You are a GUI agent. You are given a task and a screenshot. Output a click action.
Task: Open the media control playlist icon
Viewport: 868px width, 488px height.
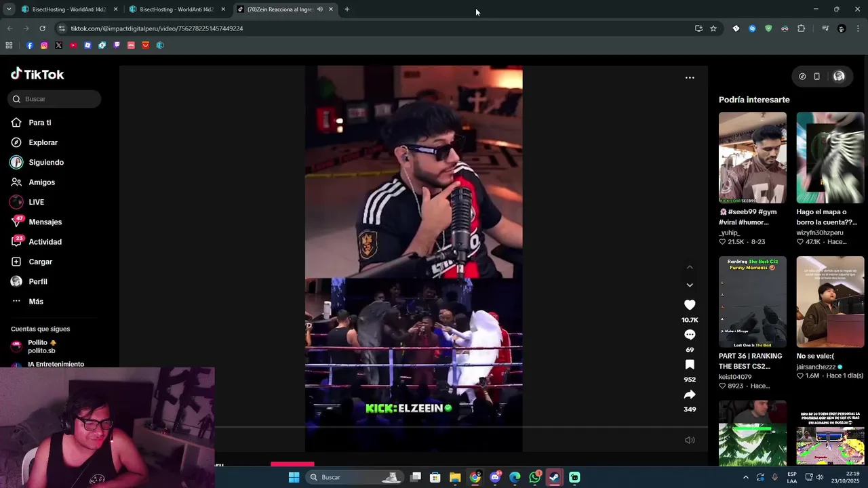click(825, 28)
